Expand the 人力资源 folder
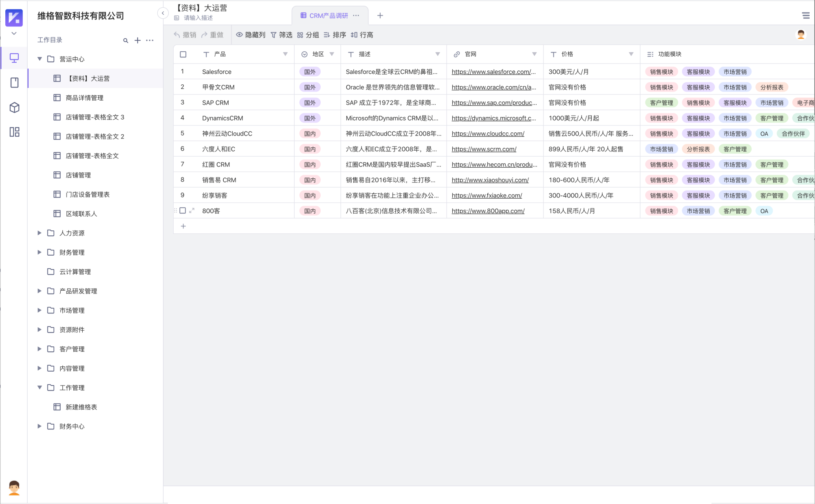Image resolution: width=815 pixels, height=504 pixels. point(40,233)
